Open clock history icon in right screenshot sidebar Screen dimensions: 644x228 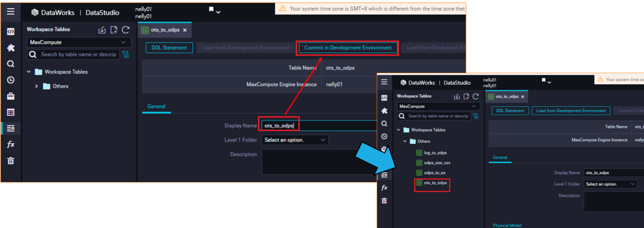click(384, 136)
